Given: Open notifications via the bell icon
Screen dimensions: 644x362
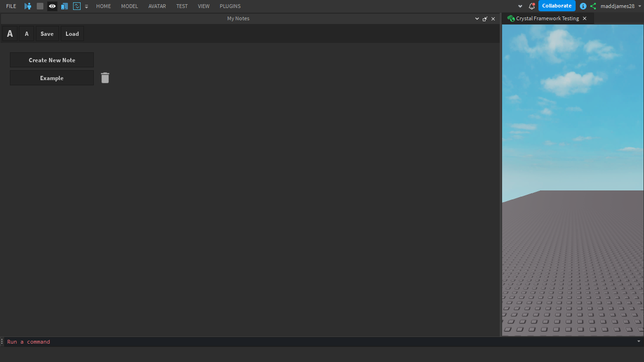Looking at the screenshot, I should pyautogui.click(x=532, y=6).
